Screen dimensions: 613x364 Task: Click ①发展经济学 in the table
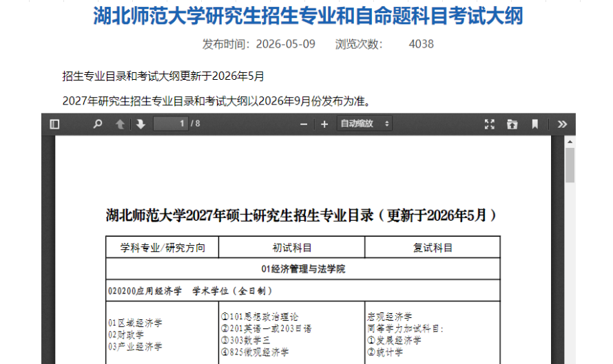(x=394, y=340)
